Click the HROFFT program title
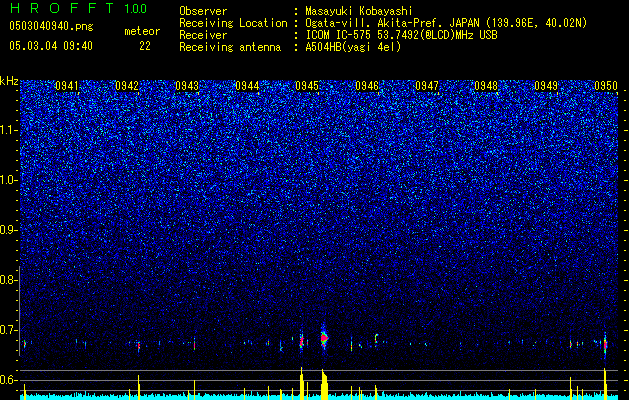629x400 pixels. click(x=62, y=8)
